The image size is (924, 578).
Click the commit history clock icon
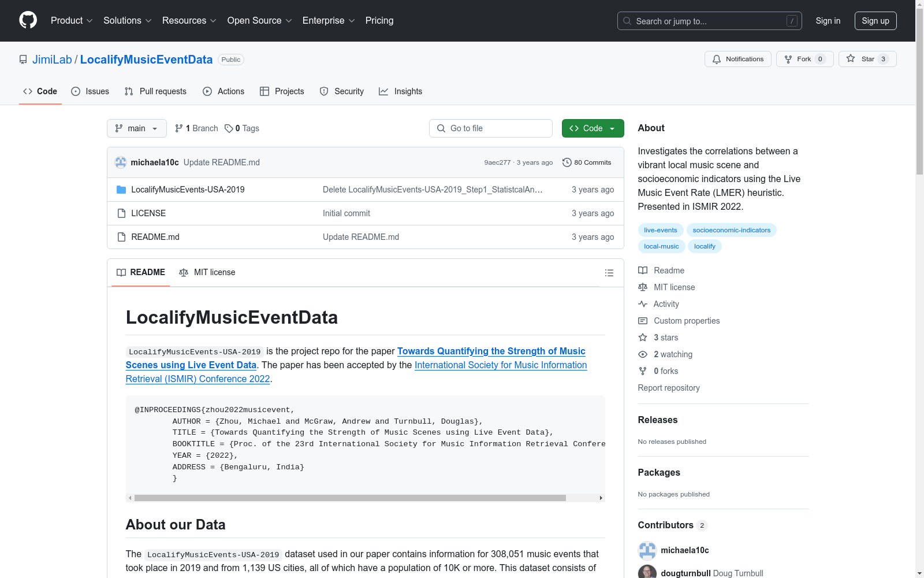coord(567,162)
